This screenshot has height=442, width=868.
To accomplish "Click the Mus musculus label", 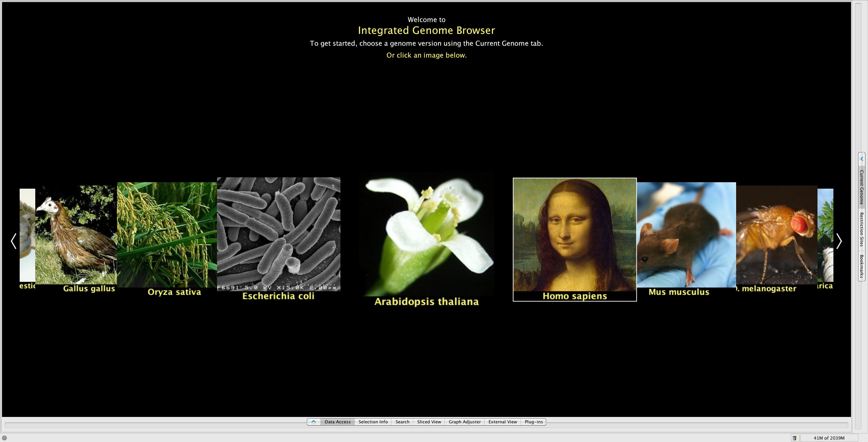I will click(679, 292).
